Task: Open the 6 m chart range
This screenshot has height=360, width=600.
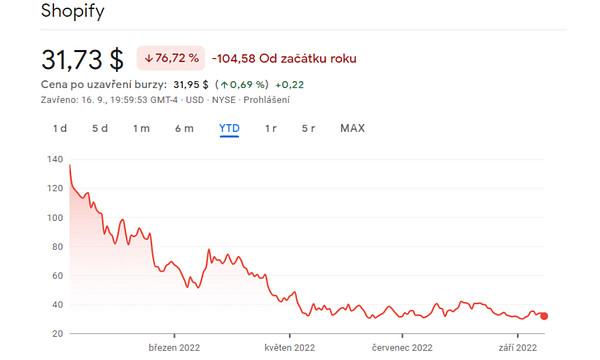Action: click(x=184, y=128)
